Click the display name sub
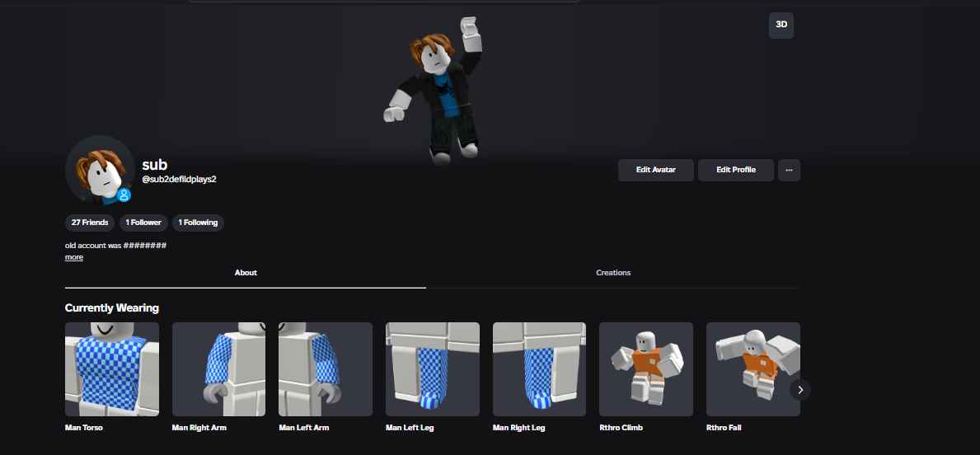The image size is (980, 455). point(154,164)
